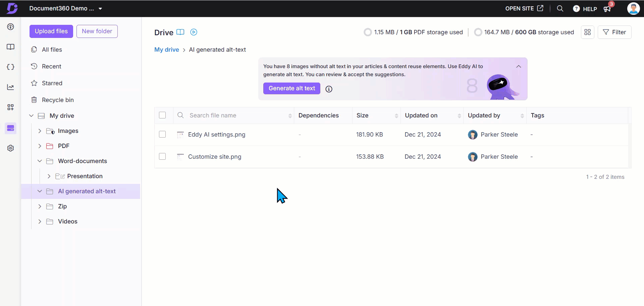Image resolution: width=644 pixels, height=306 pixels.
Task: Click the Upload files button
Action: pos(51,31)
